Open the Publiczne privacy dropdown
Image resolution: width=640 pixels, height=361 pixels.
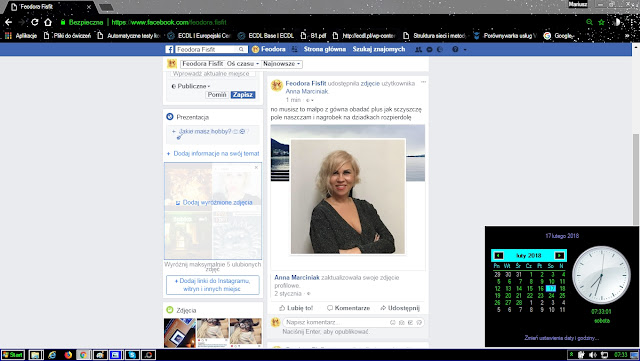coord(191,86)
